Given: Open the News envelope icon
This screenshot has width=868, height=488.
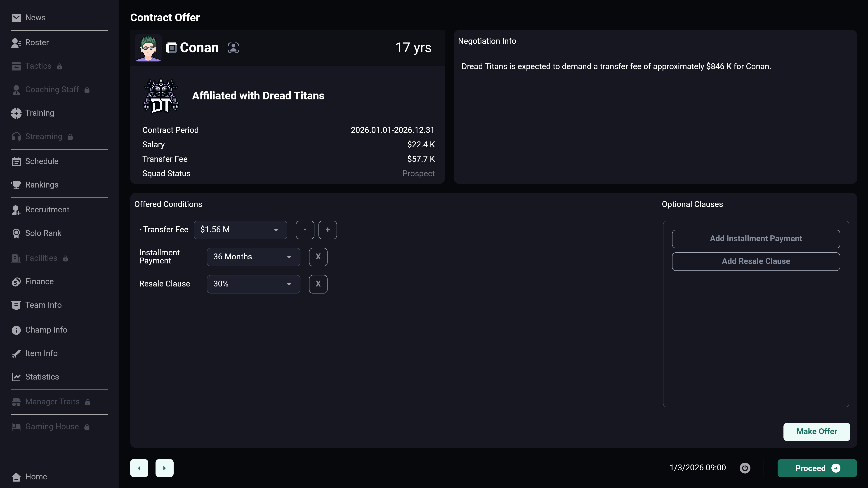Looking at the screenshot, I should (x=16, y=18).
